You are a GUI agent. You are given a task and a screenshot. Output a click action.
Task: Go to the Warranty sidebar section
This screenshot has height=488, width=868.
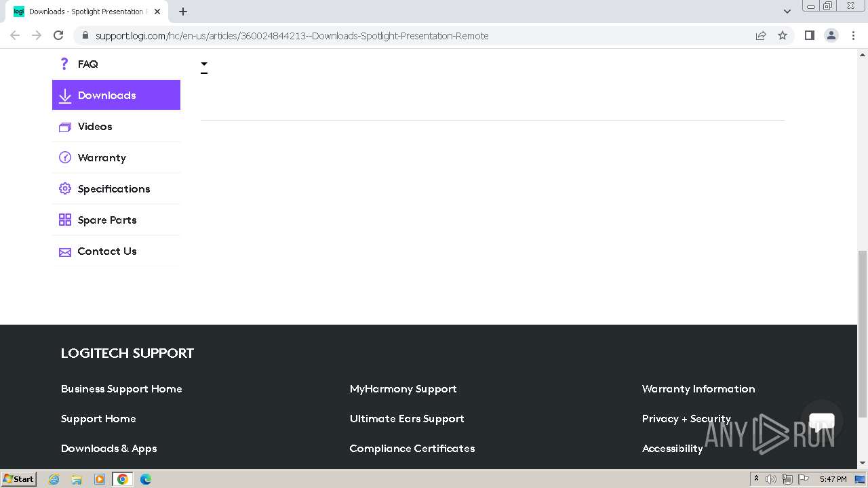coord(116,157)
